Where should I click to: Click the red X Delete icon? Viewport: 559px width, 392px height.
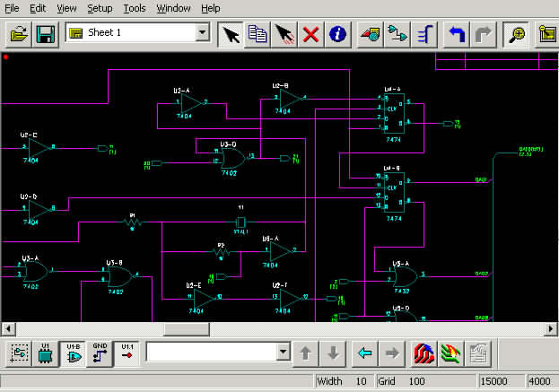(x=310, y=34)
